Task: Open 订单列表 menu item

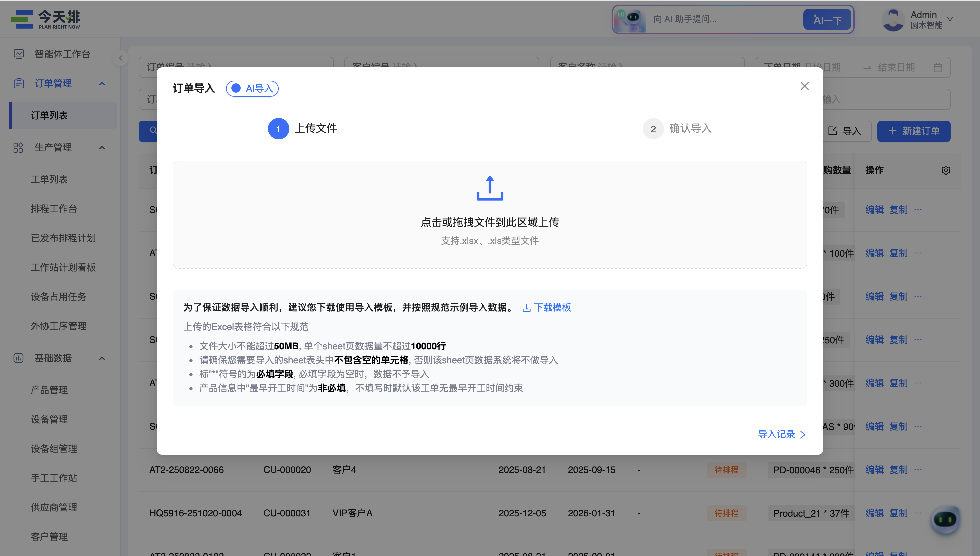Action: click(63, 115)
